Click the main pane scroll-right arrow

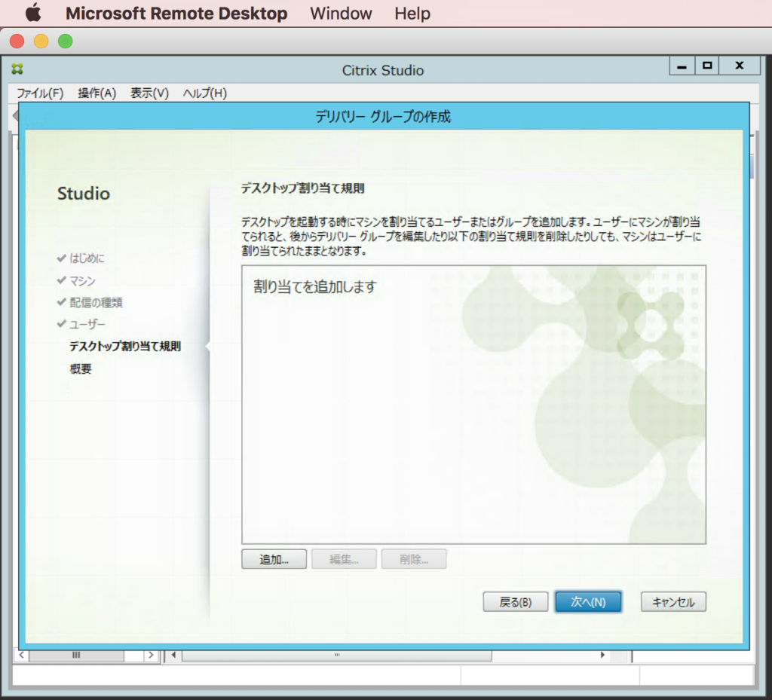coord(602,656)
